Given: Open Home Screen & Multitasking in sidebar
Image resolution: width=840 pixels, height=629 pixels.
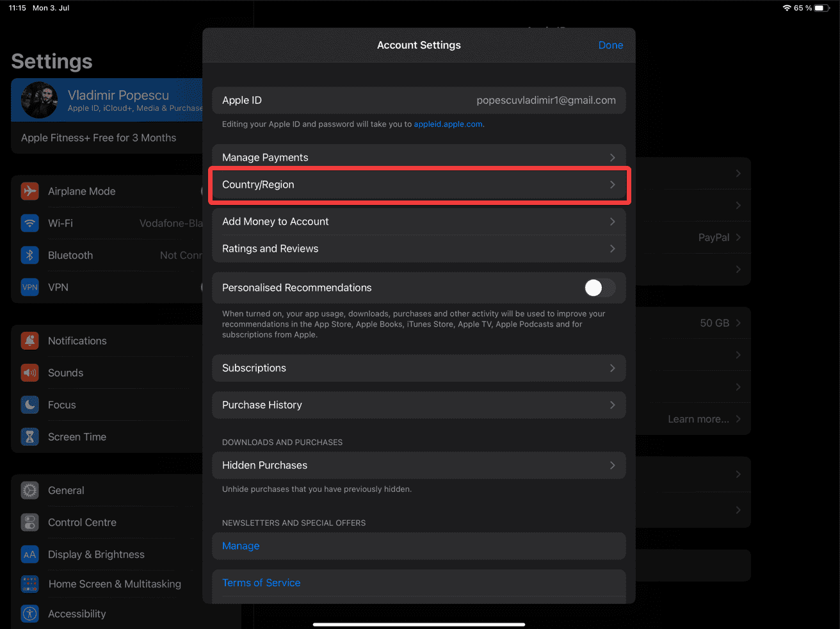Looking at the screenshot, I should [107, 584].
